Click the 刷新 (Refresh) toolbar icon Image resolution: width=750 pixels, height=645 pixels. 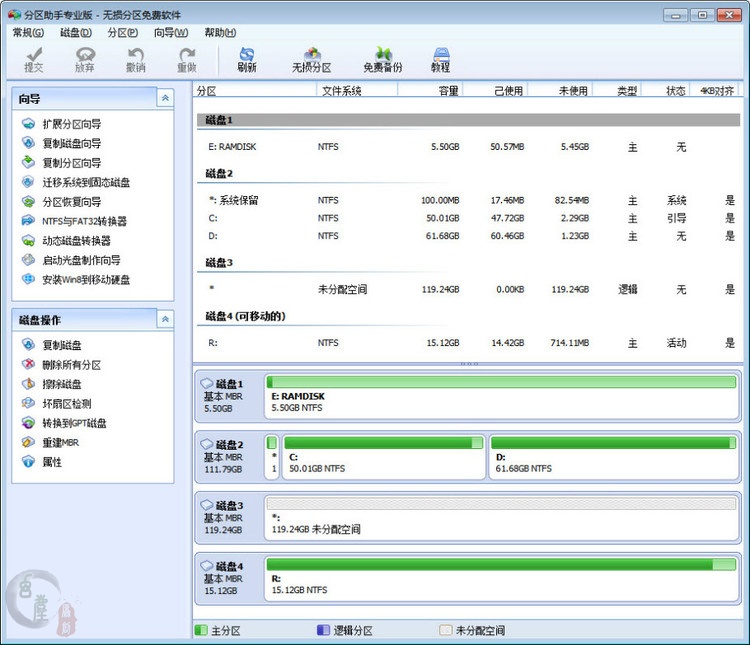coord(247,59)
